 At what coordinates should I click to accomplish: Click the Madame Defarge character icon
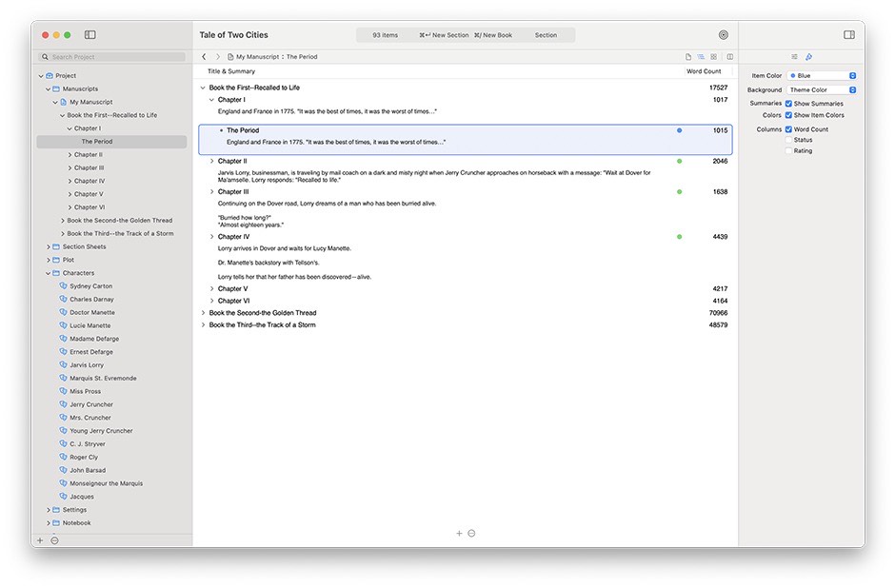tap(64, 338)
